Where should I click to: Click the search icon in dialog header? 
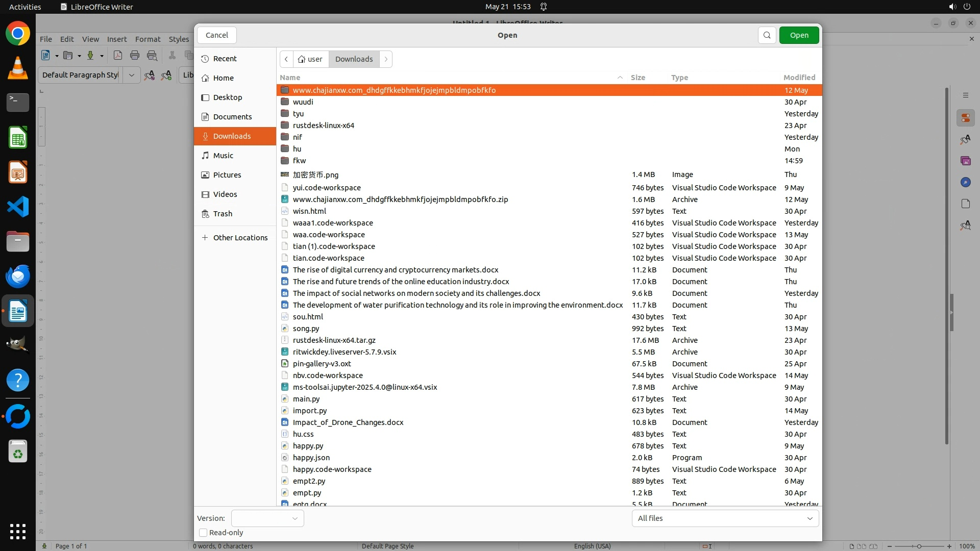pyautogui.click(x=767, y=35)
